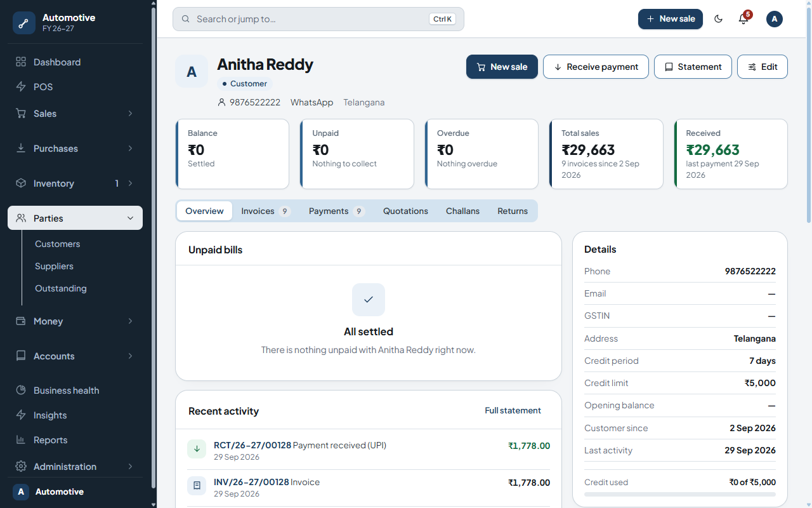Open Suppliers under Parties

[54, 266]
